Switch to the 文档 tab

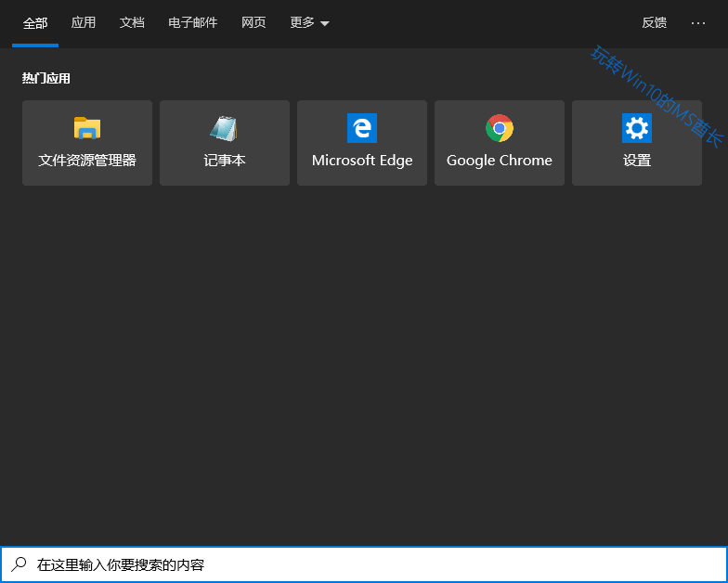tap(132, 22)
